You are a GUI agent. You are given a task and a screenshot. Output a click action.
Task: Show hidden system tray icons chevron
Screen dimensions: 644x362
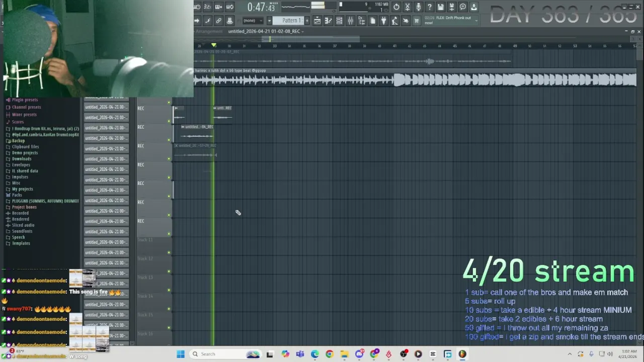pyautogui.click(x=570, y=354)
